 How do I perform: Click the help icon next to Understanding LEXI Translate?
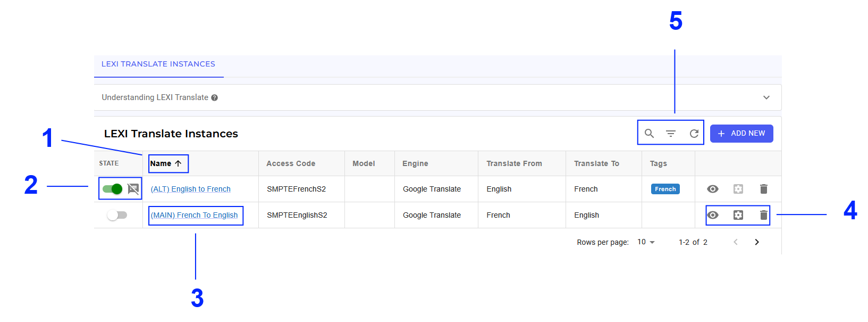tap(214, 98)
